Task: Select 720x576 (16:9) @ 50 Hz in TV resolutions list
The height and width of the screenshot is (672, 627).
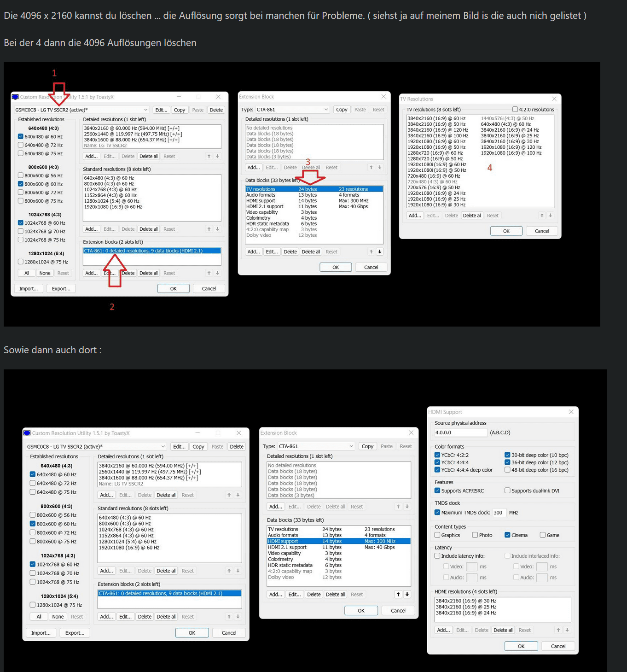Action: 434,187
